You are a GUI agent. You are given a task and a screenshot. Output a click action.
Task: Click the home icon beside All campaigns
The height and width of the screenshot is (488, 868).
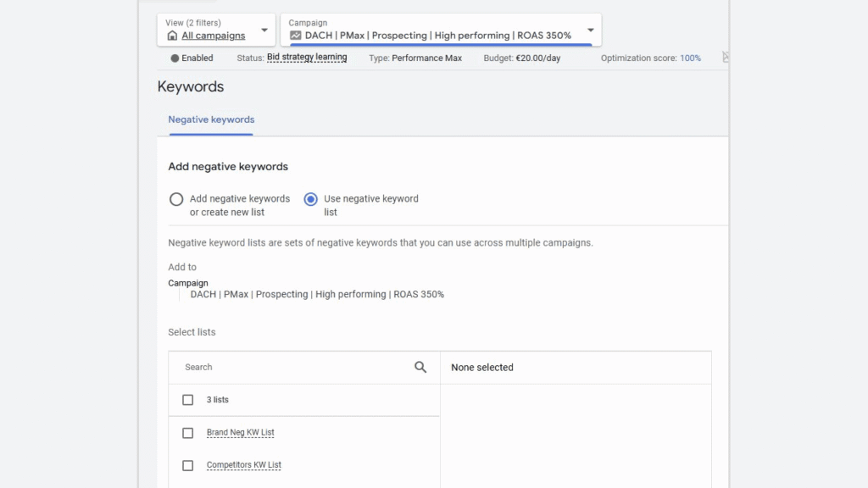click(172, 36)
